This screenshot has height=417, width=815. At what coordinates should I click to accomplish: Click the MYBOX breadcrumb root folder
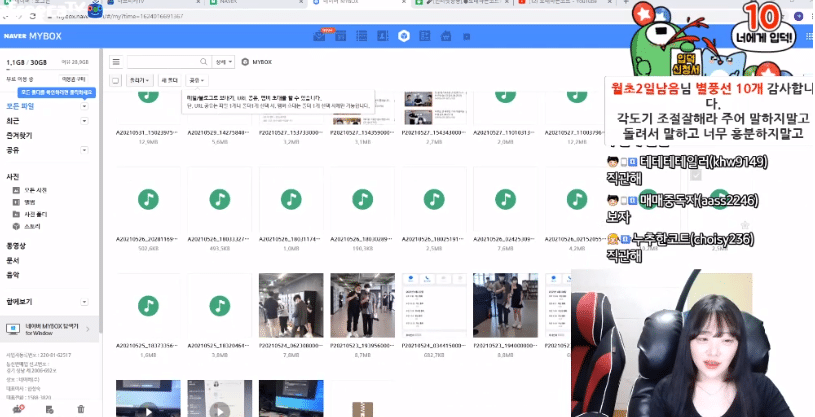point(257,62)
